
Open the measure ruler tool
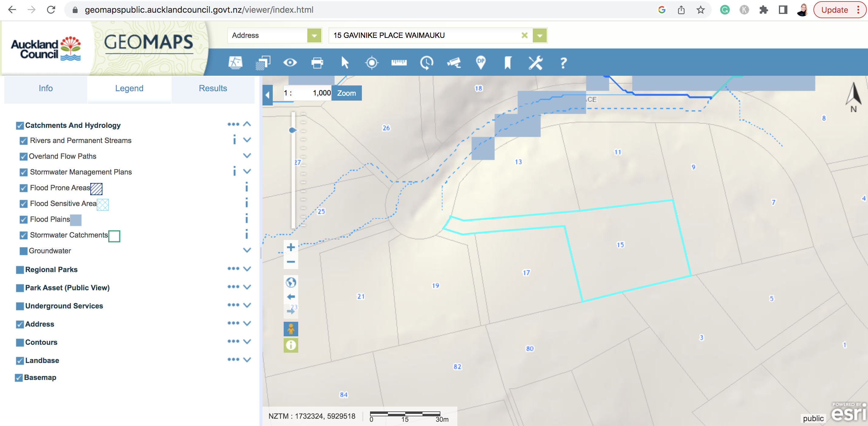tap(399, 63)
